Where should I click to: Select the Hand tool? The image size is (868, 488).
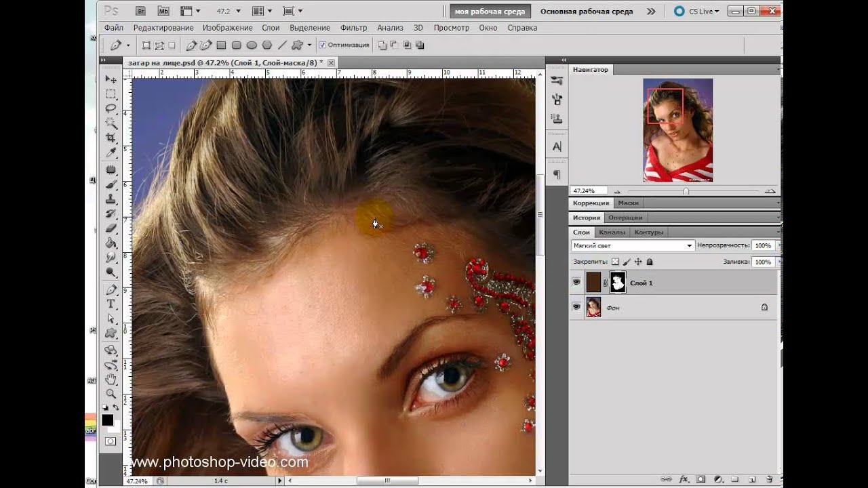111,380
